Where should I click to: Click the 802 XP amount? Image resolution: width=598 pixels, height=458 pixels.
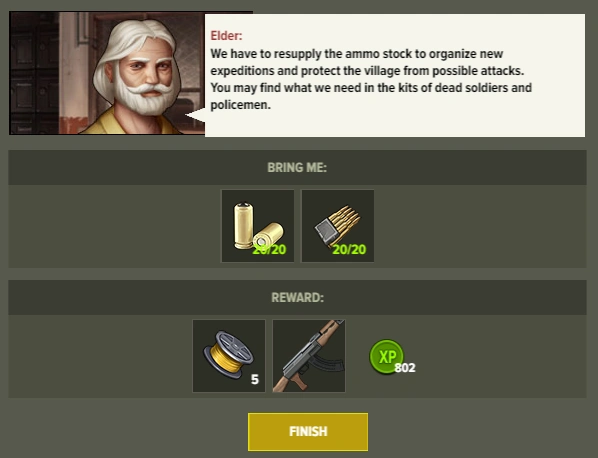pos(405,368)
